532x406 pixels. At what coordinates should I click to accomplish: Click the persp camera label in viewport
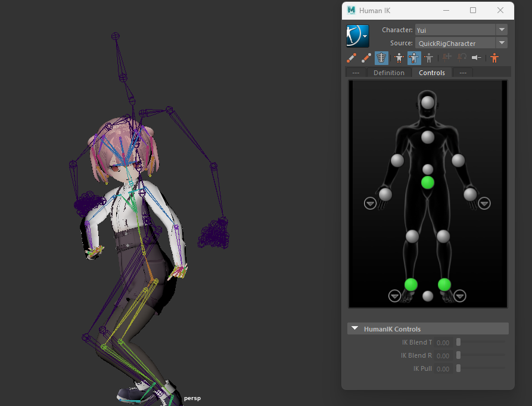(192, 398)
